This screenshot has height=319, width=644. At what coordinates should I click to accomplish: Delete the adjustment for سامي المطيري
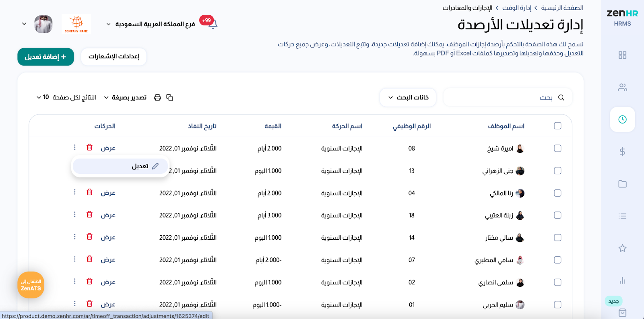[x=89, y=259]
